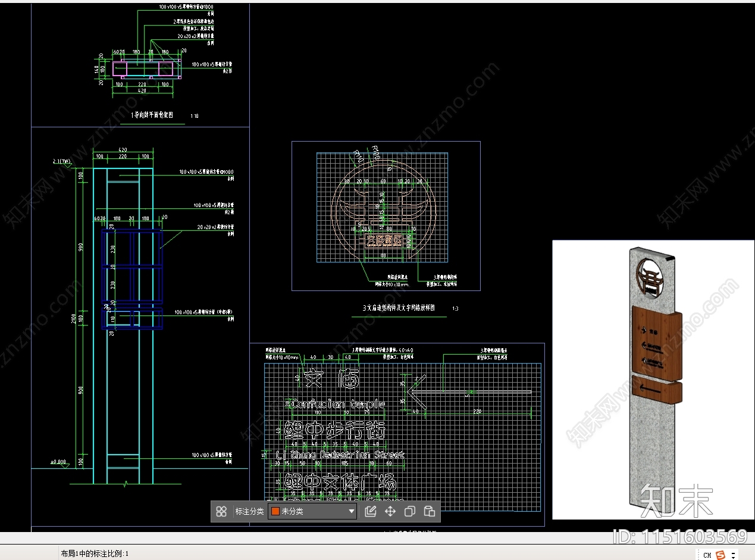Click the 3D signpost rendering image
This screenshot has height=560, width=755.
point(653,379)
